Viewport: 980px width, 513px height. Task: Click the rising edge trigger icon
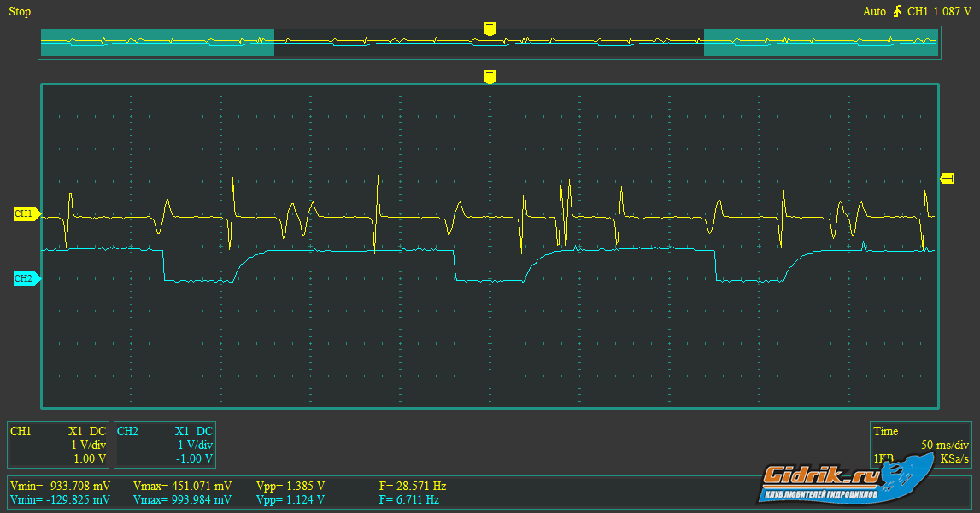coord(897,12)
